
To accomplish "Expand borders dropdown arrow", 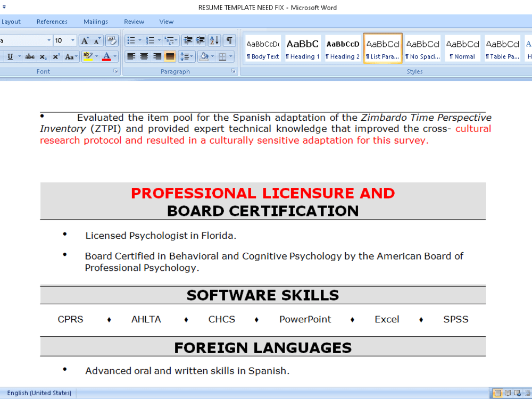I will pyautogui.click(x=231, y=57).
